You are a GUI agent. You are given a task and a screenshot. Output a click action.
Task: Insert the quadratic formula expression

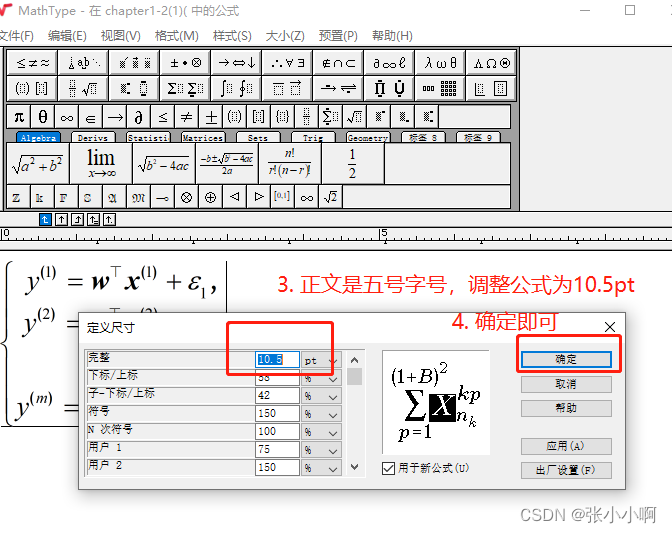click(x=227, y=163)
